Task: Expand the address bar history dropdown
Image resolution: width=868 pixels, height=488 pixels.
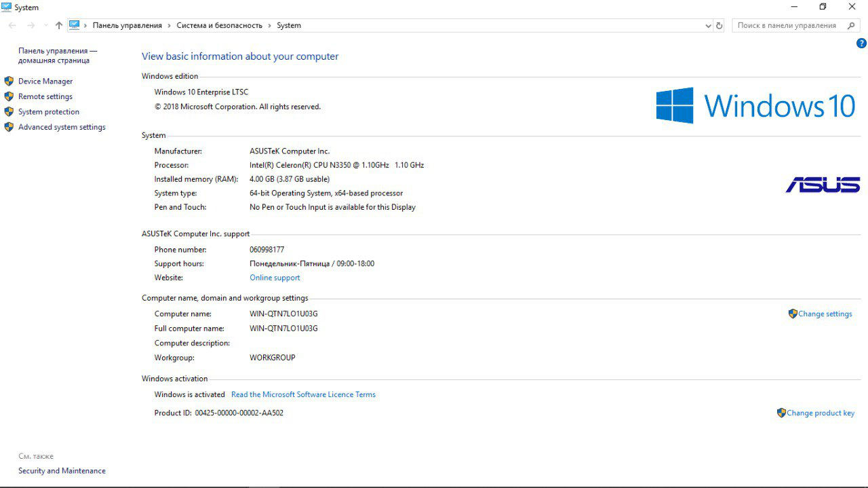Action: (x=708, y=24)
